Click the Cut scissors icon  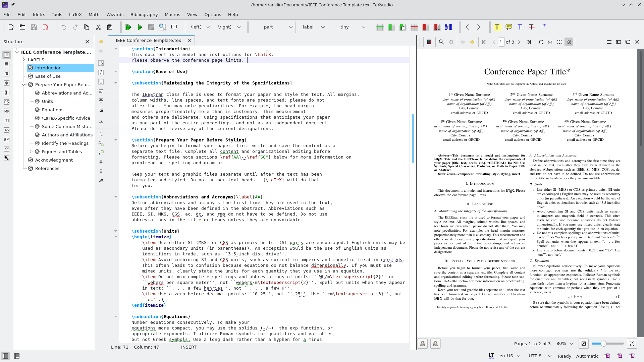coord(98,27)
